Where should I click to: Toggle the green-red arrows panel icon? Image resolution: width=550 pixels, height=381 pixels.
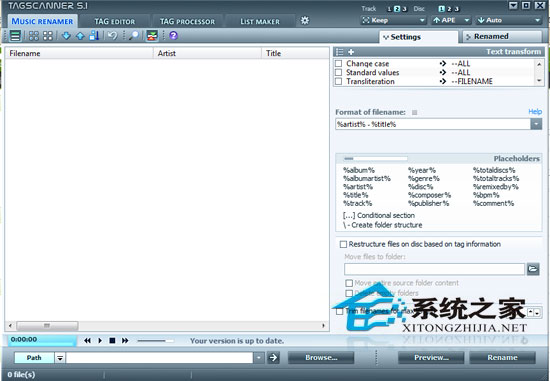point(152,35)
